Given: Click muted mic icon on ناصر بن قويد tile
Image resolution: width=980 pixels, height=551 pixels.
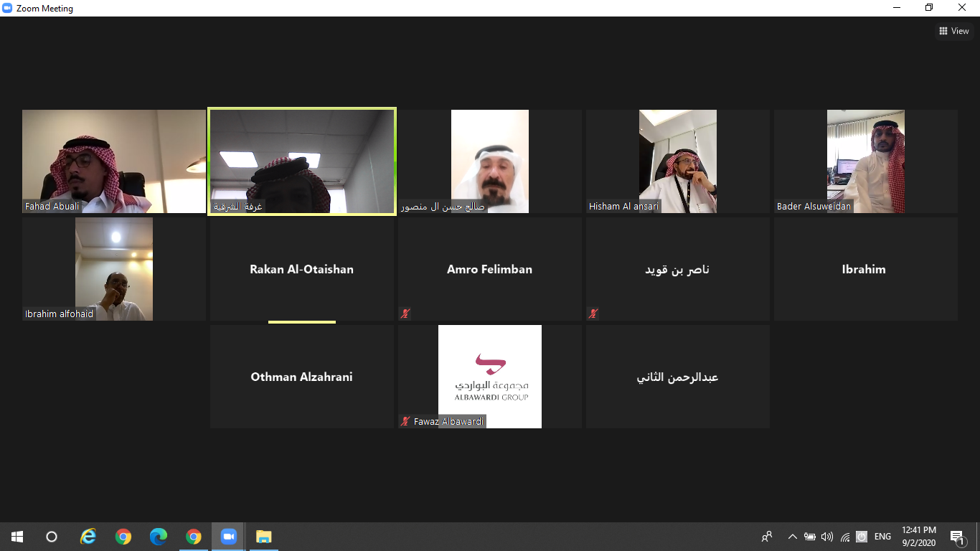Looking at the screenshot, I should (593, 314).
